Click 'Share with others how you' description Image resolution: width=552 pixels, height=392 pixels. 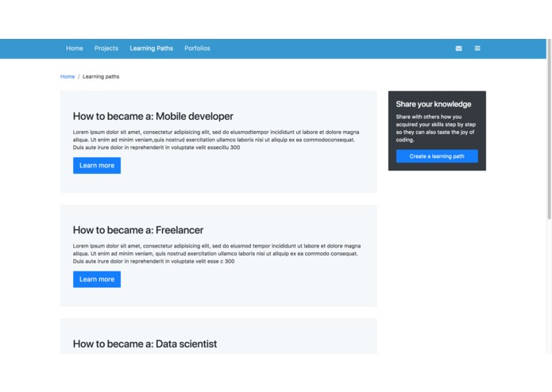click(x=436, y=129)
